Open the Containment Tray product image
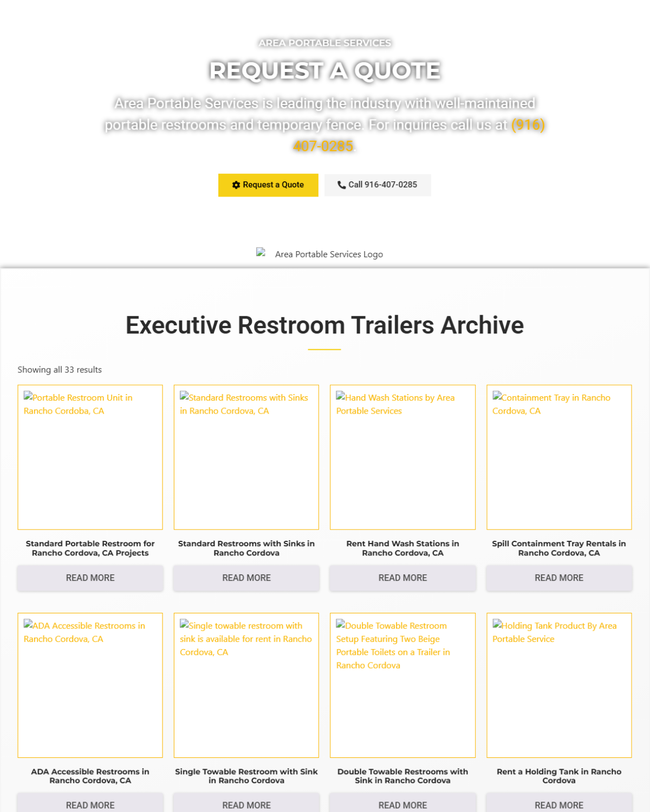 559,457
